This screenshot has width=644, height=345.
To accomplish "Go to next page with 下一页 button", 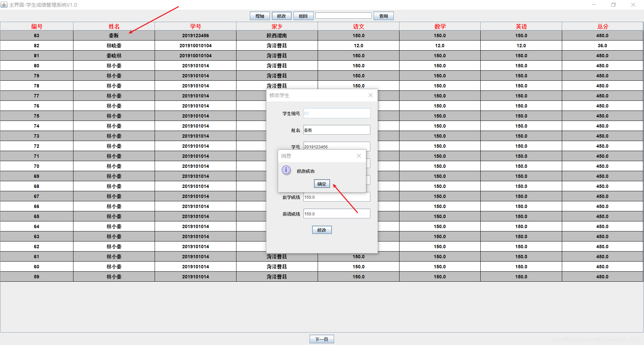I will 322,339.
